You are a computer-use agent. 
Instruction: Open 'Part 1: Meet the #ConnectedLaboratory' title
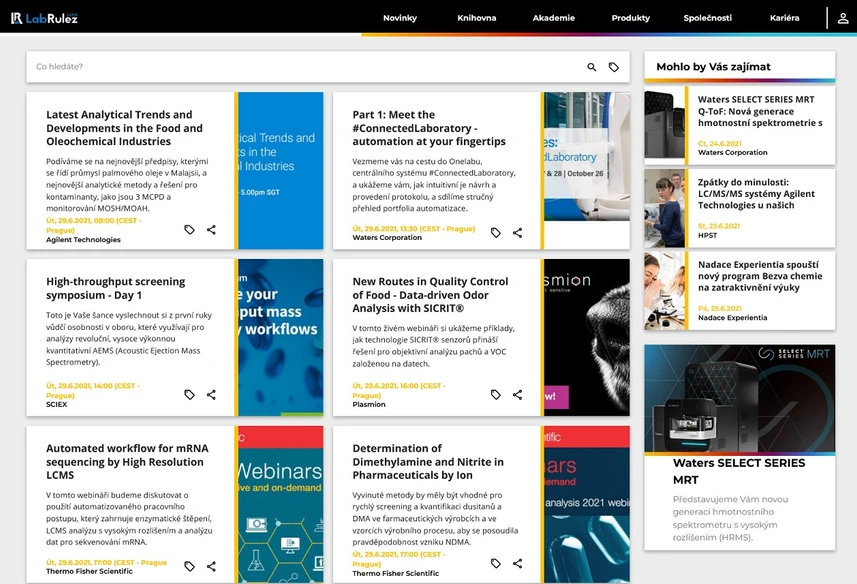click(x=429, y=128)
